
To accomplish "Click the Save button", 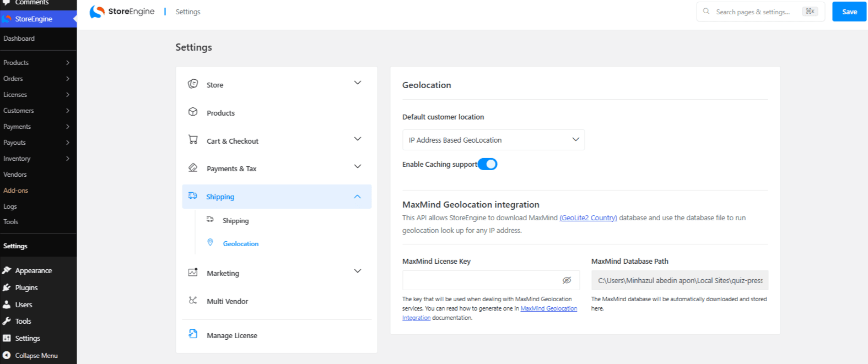I will click(x=849, y=12).
